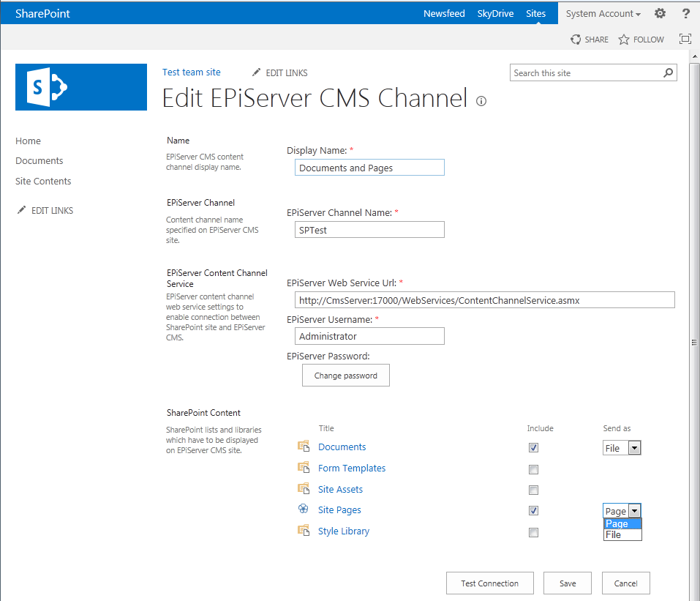Go to SkyDrive in top bar
Screen dimensions: 700x601
coord(495,13)
